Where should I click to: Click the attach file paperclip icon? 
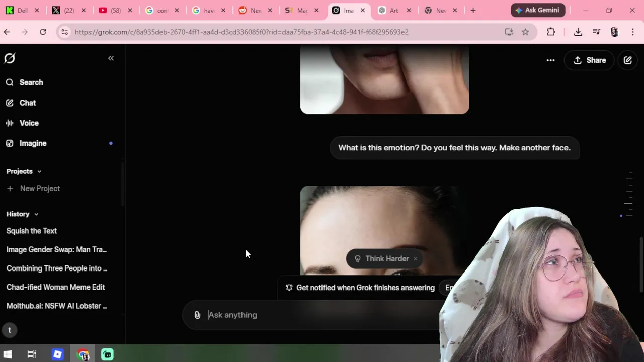pyautogui.click(x=198, y=315)
